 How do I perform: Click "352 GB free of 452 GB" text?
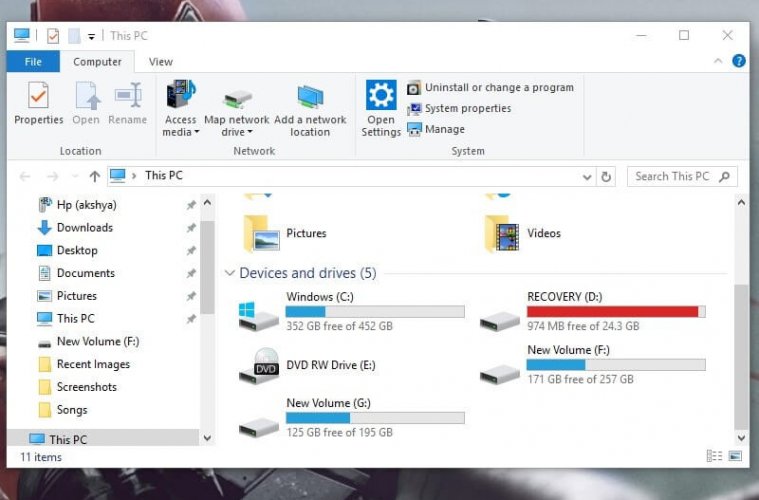tap(339, 326)
